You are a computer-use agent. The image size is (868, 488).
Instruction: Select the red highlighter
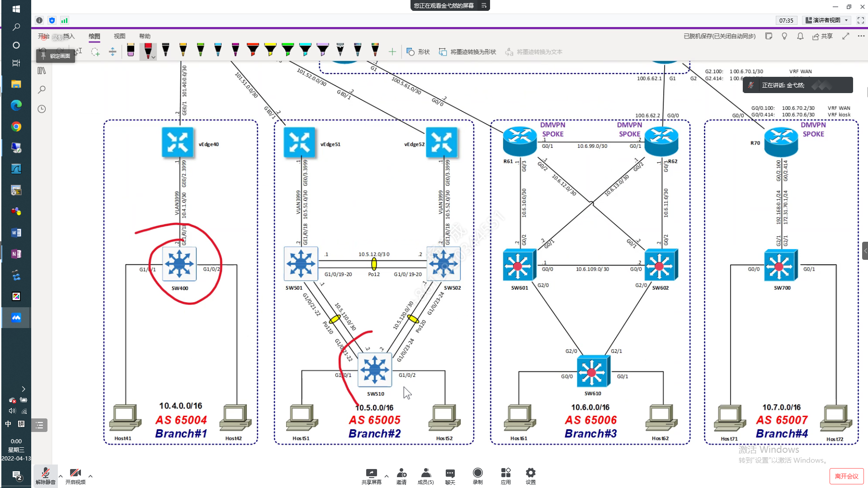tap(253, 50)
